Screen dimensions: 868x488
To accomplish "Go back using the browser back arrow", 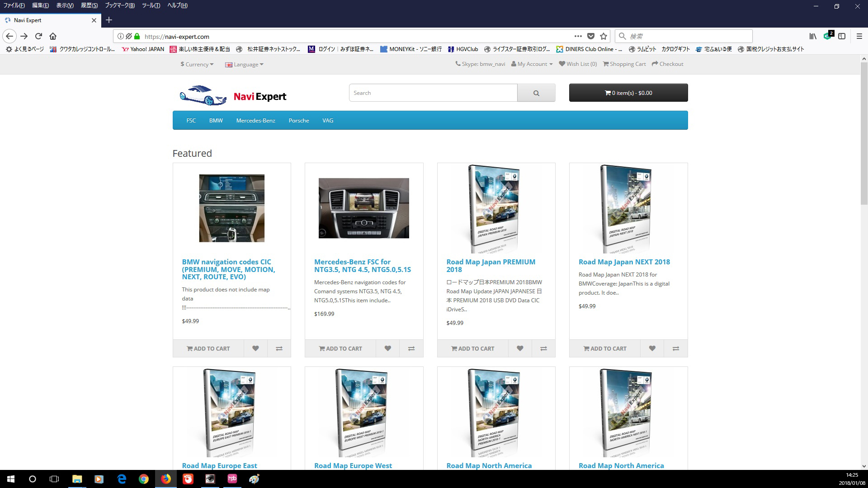I will point(9,36).
